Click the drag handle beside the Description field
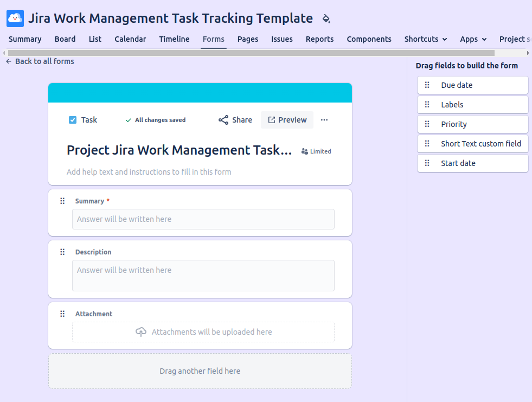 pos(62,252)
